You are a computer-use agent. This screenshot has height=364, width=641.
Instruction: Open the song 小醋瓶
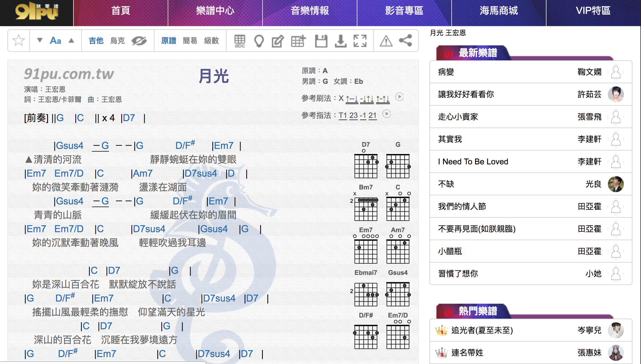(x=531, y=251)
